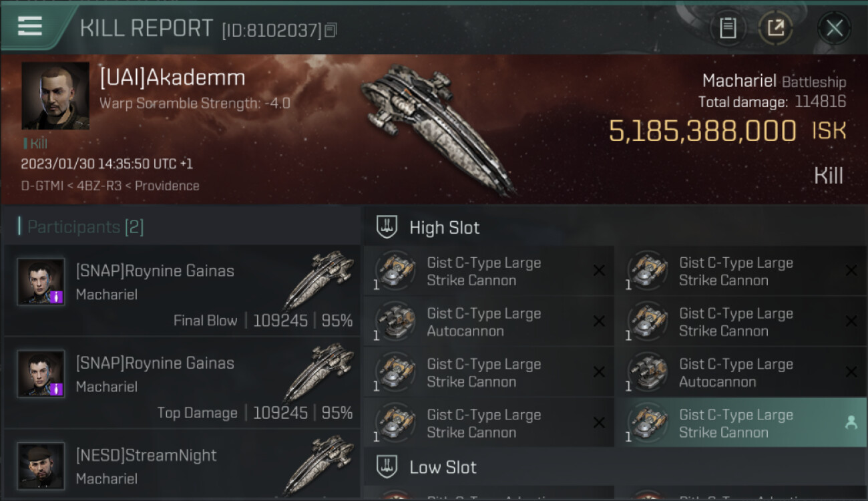
Task: Select the High Slot section label
Action: [444, 228]
